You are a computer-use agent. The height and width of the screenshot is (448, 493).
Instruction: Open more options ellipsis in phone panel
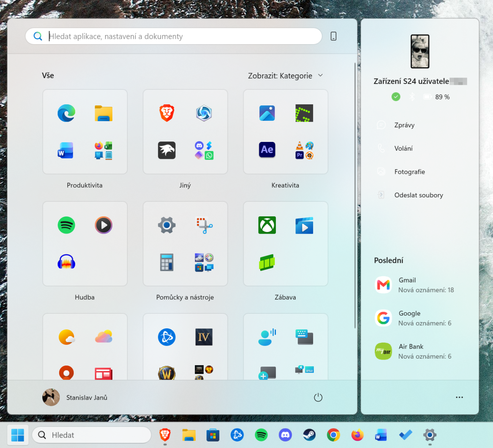coord(459,397)
